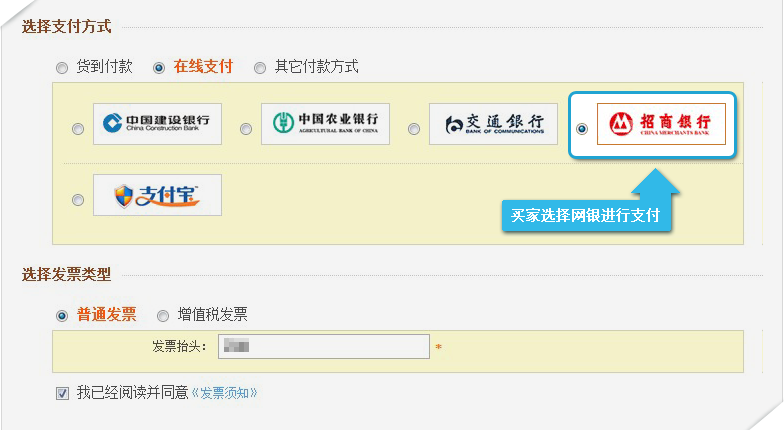Choose the Alipay radio button
Viewport: 784px width, 430px height.
[78, 200]
